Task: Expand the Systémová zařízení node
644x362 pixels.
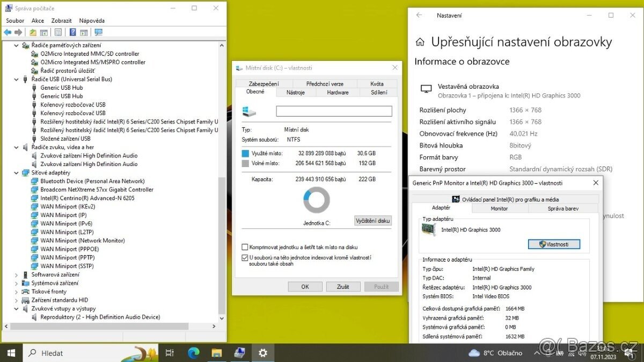Action: [x=16, y=283]
